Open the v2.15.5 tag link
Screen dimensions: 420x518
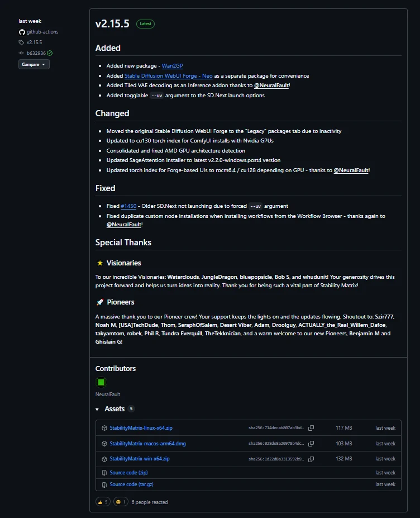pos(34,42)
